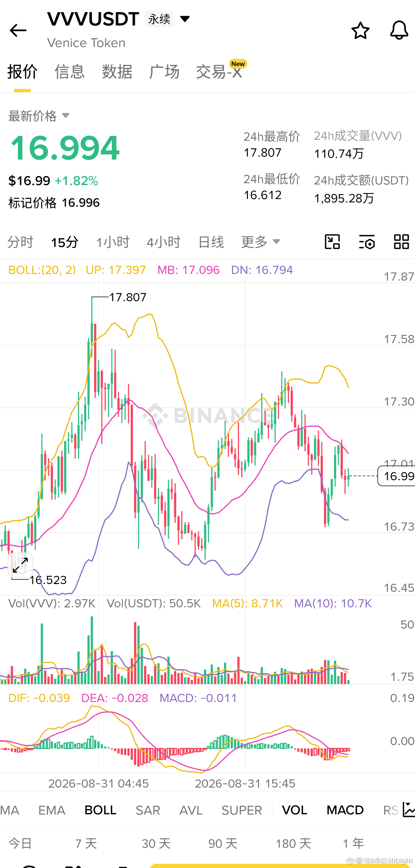The height and width of the screenshot is (868, 415).
Task: Tap the 24h成交量(VVV) 110.74万 value
Action: coord(339,154)
